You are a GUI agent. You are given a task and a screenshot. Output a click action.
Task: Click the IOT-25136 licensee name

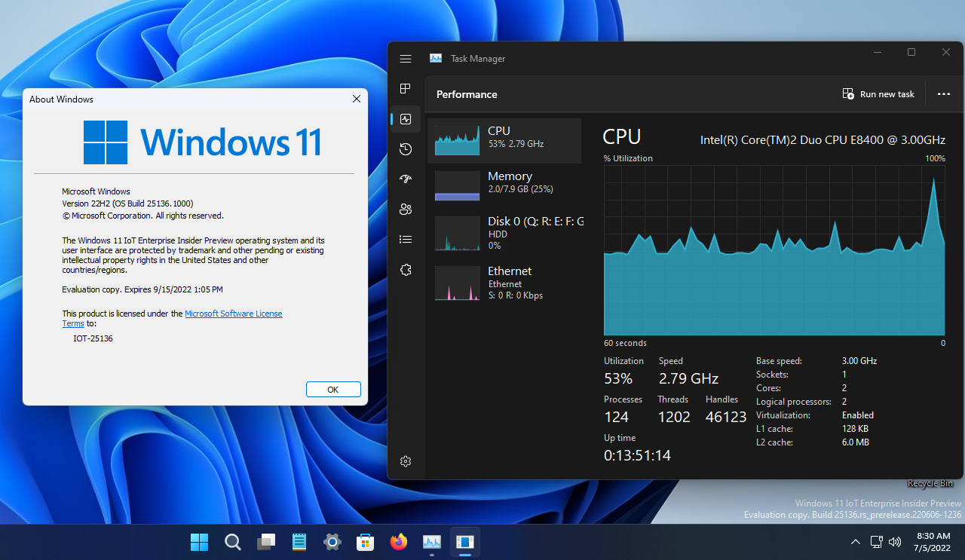click(93, 338)
